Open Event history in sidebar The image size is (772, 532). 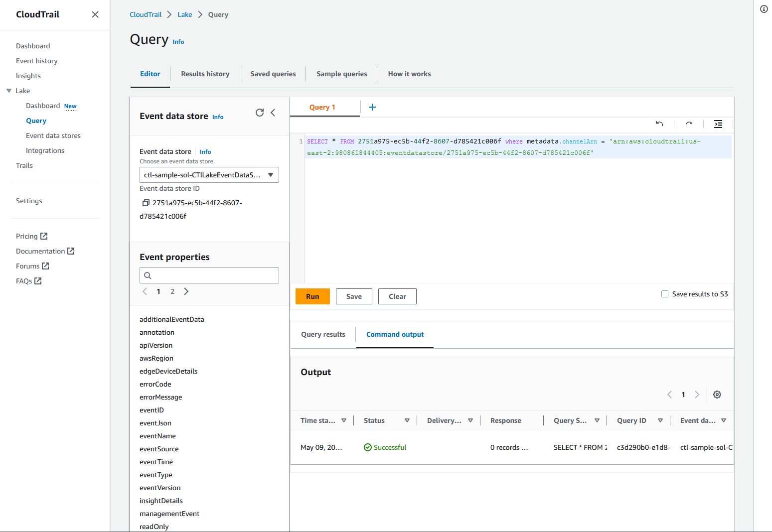[x=37, y=61]
